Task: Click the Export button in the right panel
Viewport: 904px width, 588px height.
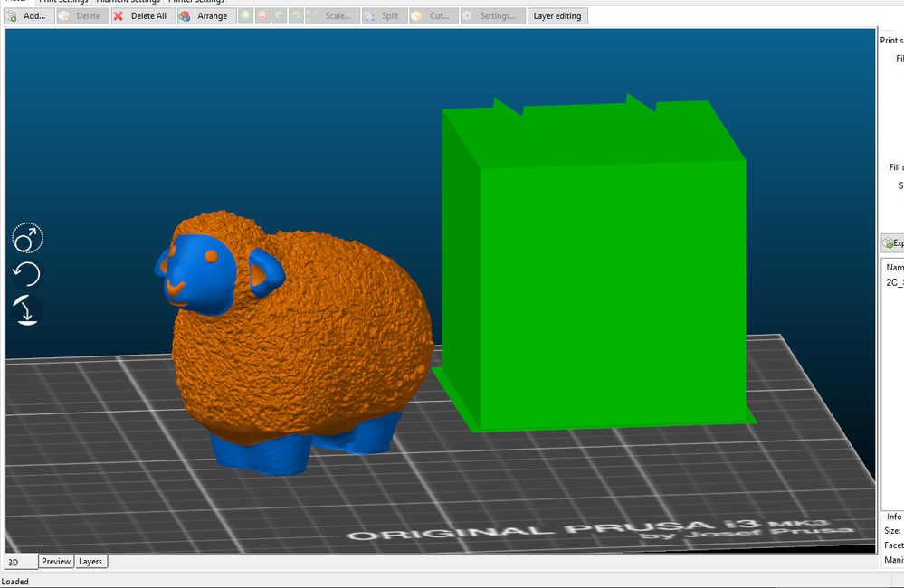Action: pyautogui.click(x=893, y=243)
